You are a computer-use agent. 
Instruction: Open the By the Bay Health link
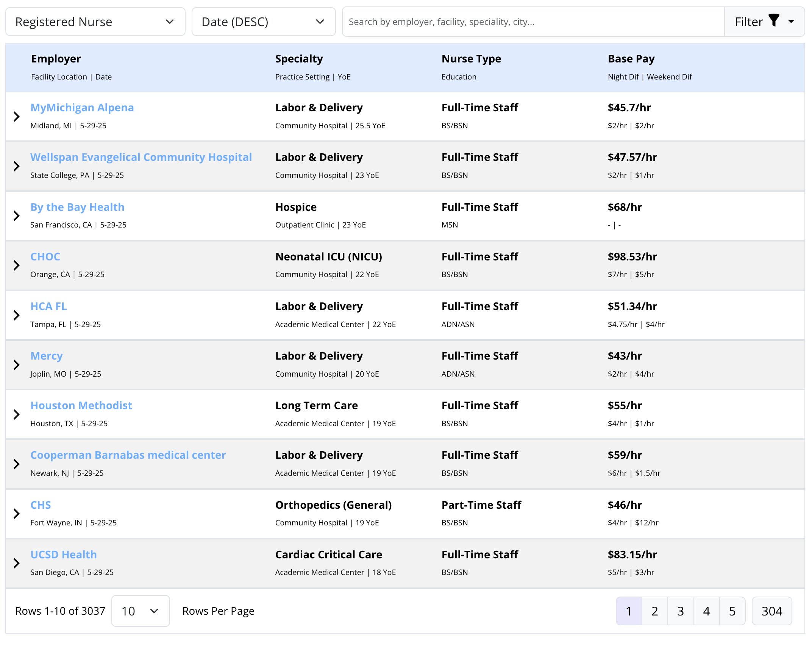coord(77,207)
